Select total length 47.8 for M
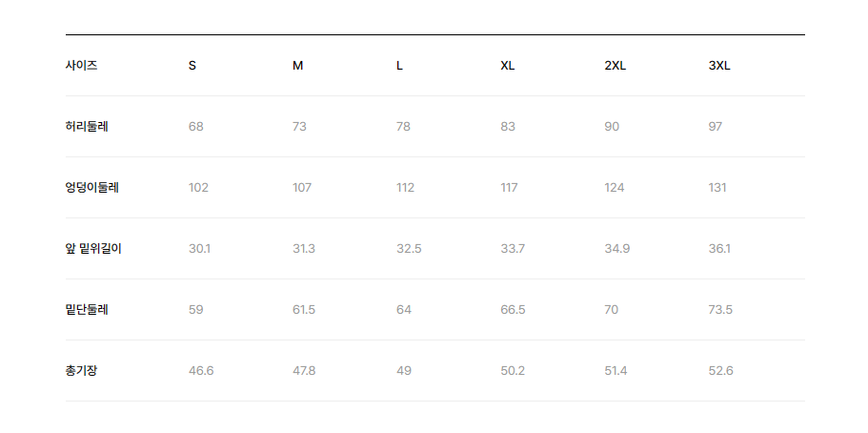This screenshot has height=433, width=868. [x=304, y=370]
